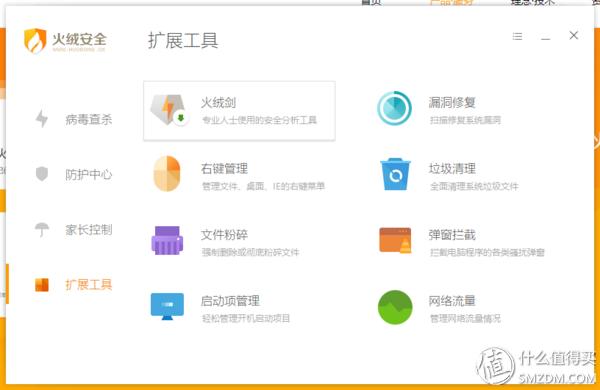Viewport: 600px width, 390px height.
Task: Click the 文件粉碎 title text
Action: 224,235
